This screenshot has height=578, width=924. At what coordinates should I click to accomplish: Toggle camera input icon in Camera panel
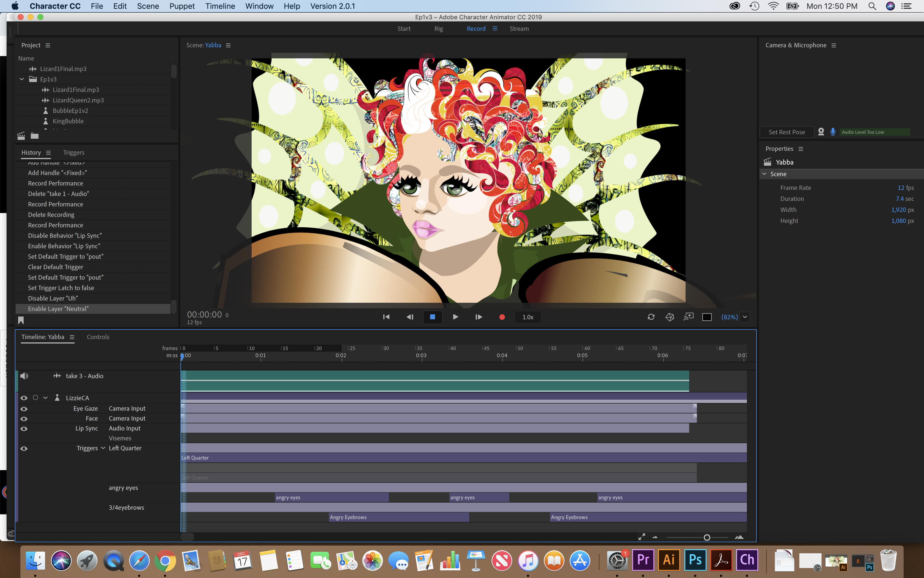coord(821,132)
